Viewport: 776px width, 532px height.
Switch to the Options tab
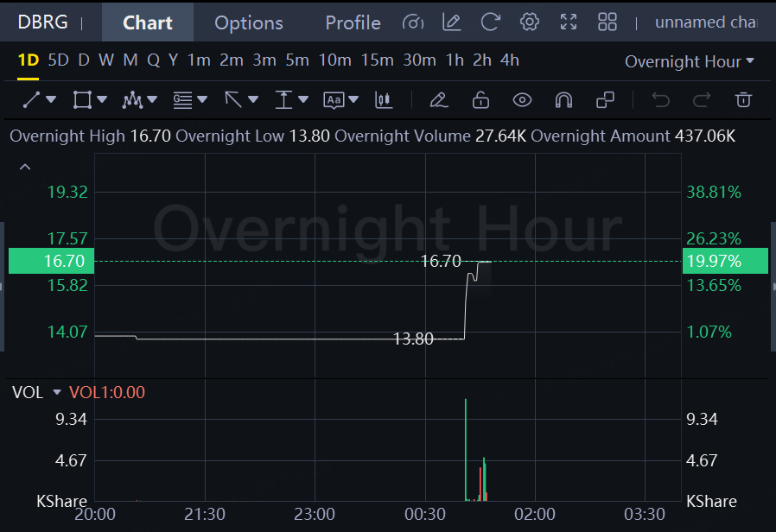pyautogui.click(x=248, y=22)
